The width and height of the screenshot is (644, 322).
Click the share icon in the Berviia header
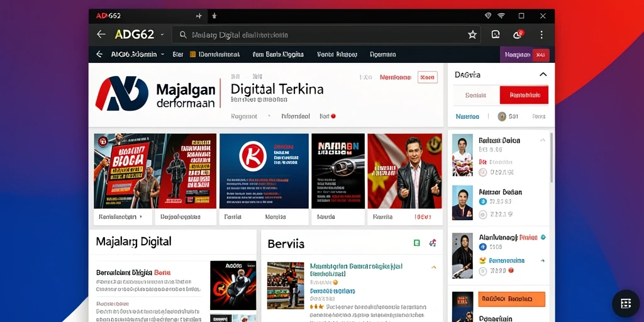click(433, 243)
